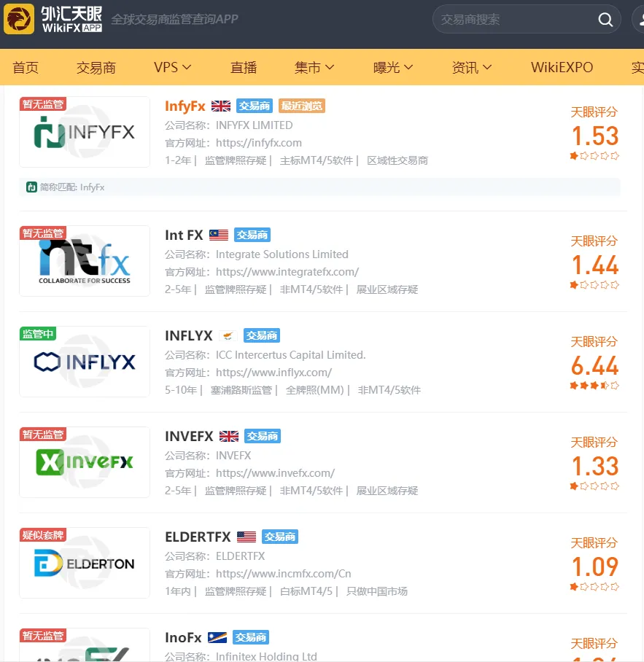
Task: Click Infinitex Holding Ltd company name
Action: (266, 656)
